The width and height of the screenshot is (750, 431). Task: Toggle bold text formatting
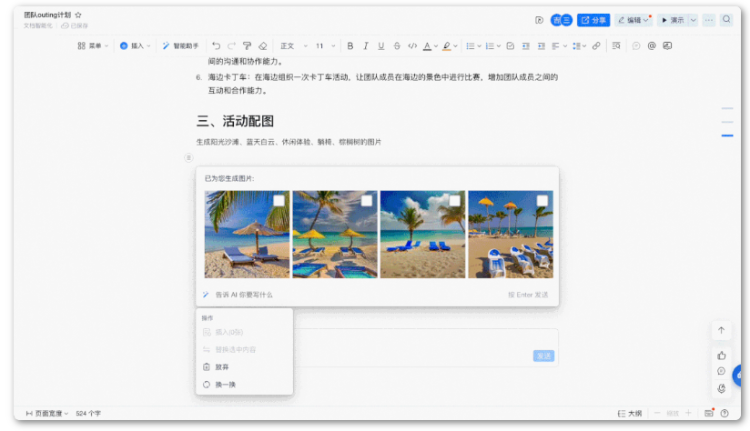[x=350, y=46]
